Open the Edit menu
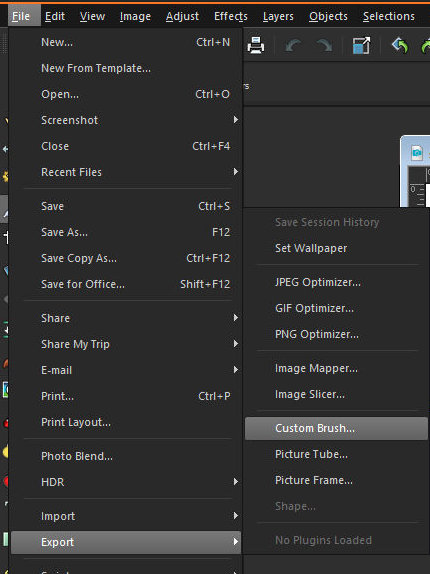 click(55, 16)
